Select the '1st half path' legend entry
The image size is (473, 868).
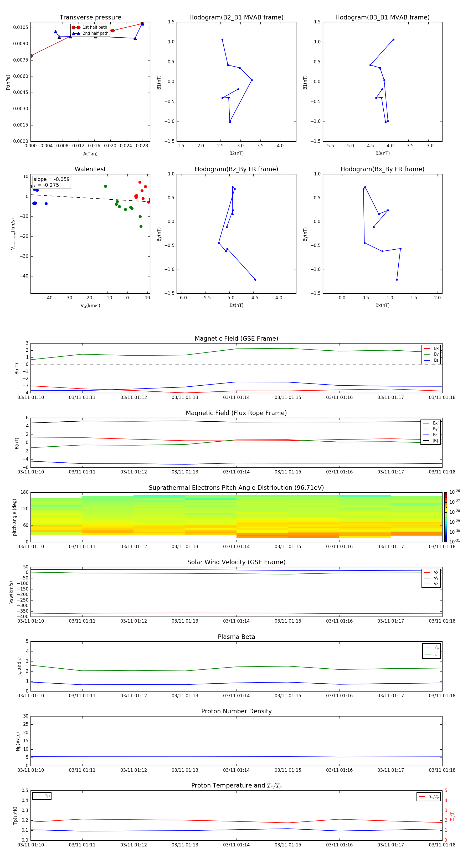[x=90, y=27]
